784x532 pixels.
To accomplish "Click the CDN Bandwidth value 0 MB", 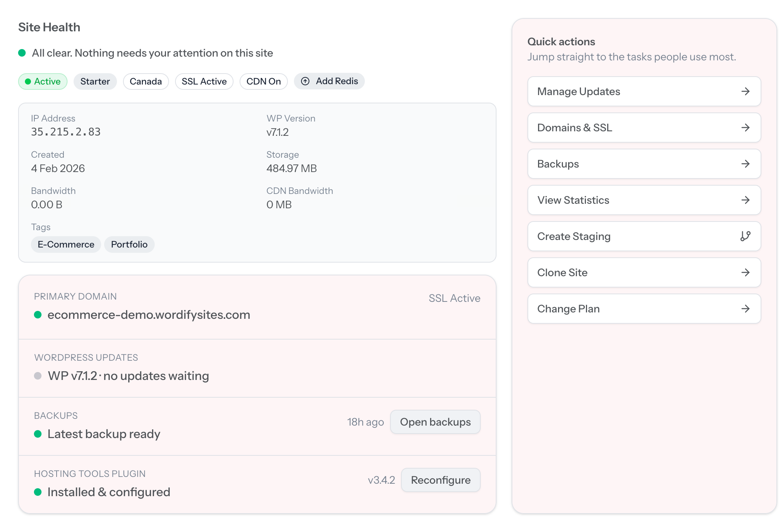I will [279, 204].
